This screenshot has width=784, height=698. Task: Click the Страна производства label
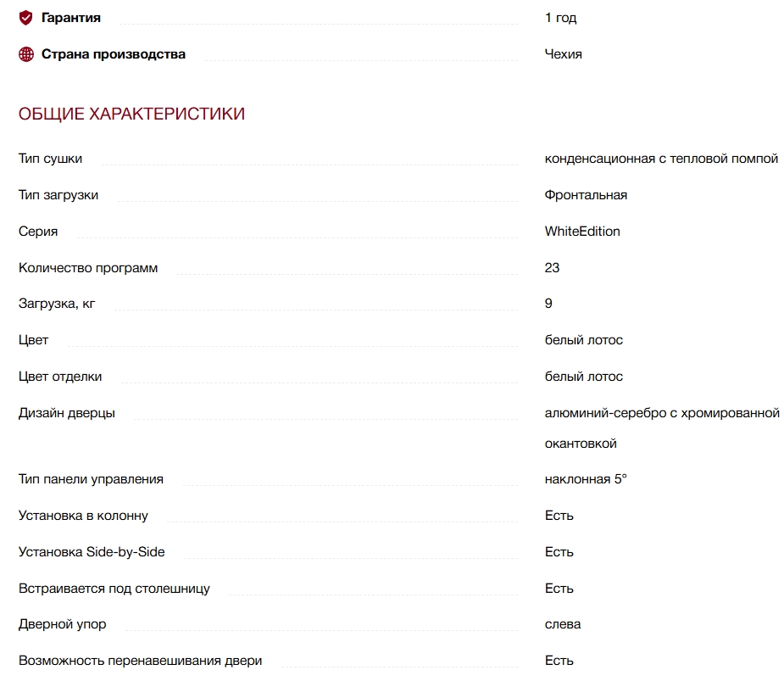click(114, 54)
